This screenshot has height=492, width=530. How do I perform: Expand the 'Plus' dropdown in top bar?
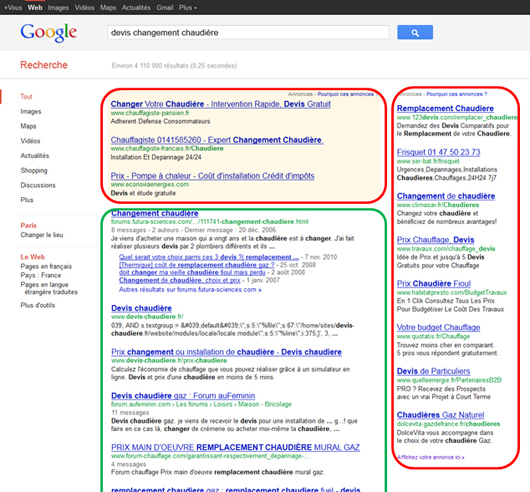tap(187, 7)
